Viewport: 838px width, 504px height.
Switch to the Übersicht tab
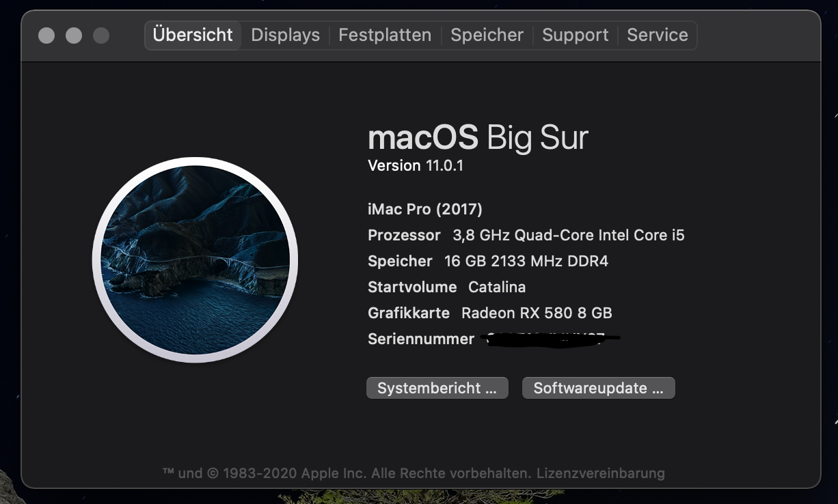tap(193, 35)
